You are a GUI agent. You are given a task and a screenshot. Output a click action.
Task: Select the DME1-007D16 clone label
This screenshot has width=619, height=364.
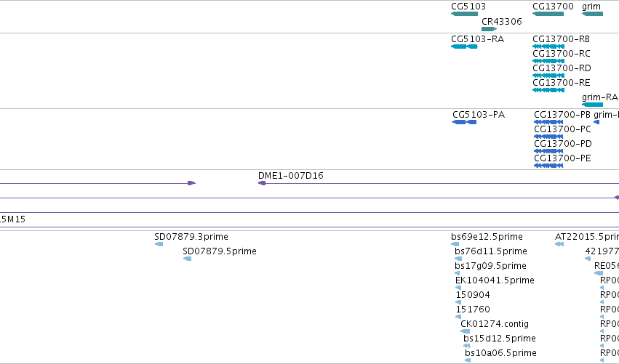[290, 176]
